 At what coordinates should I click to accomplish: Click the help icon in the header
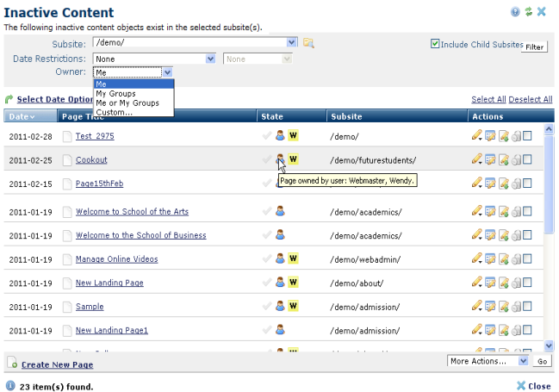(x=515, y=12)
